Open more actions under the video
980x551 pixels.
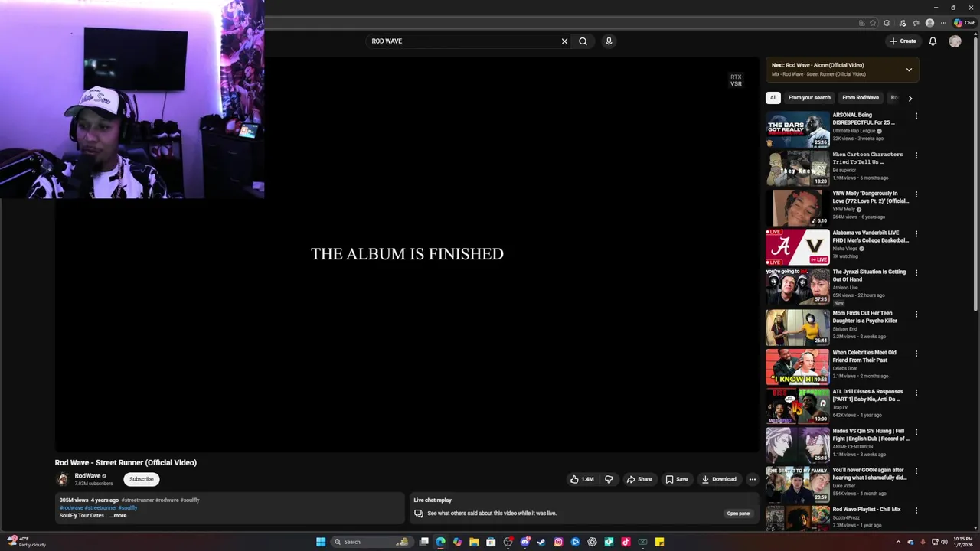pyautogui.click(x=752, y=479)
